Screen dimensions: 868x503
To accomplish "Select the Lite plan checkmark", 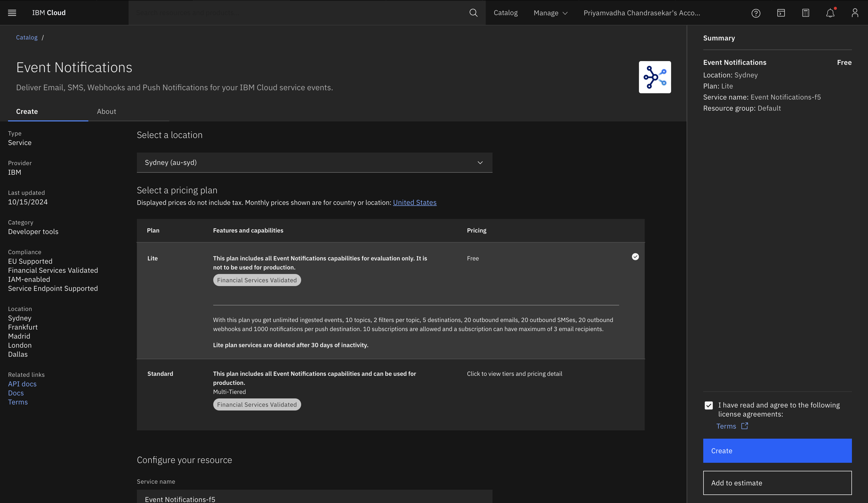I will point(635,256).
